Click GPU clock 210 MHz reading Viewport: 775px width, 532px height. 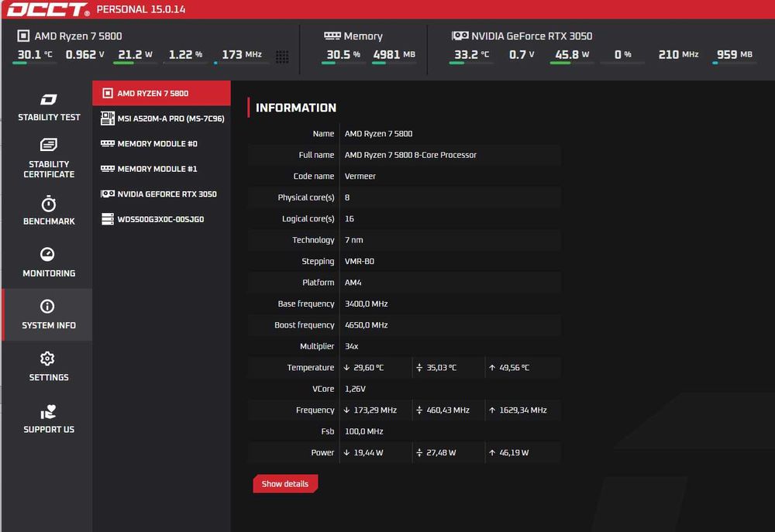click(x=678, y=54)
